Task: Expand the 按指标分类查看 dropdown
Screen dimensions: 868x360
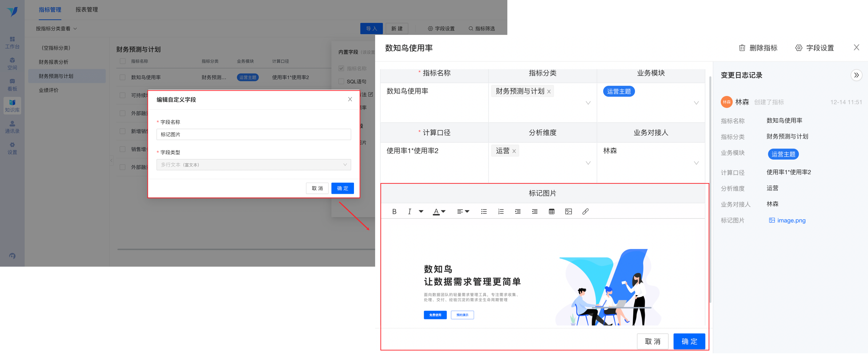Action: [x=56, y=29]
